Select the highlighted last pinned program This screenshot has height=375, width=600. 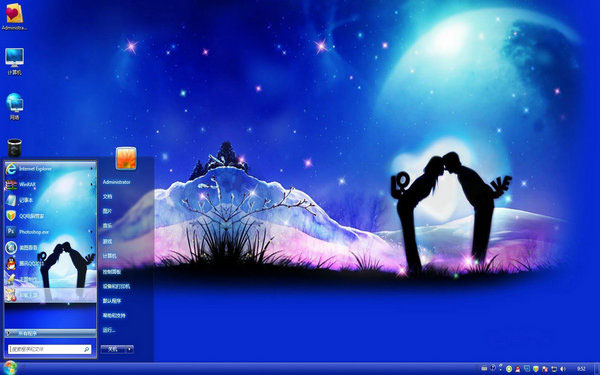click(x=49, y=295)
